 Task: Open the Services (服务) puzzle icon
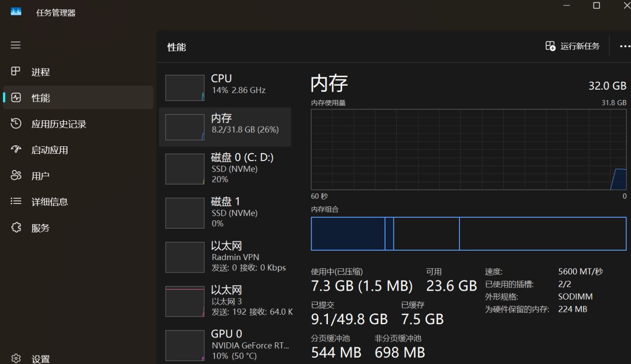[16, 228]
